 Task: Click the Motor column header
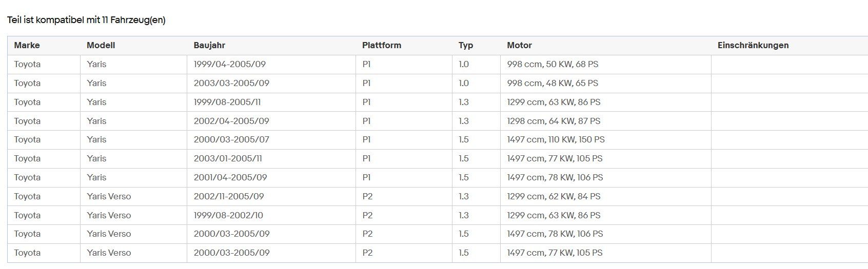(x=519, y=45)
